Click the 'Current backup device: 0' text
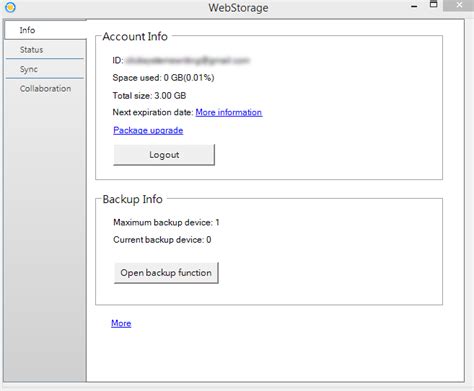This screenshot has height=391, width=474. (162, 240)
